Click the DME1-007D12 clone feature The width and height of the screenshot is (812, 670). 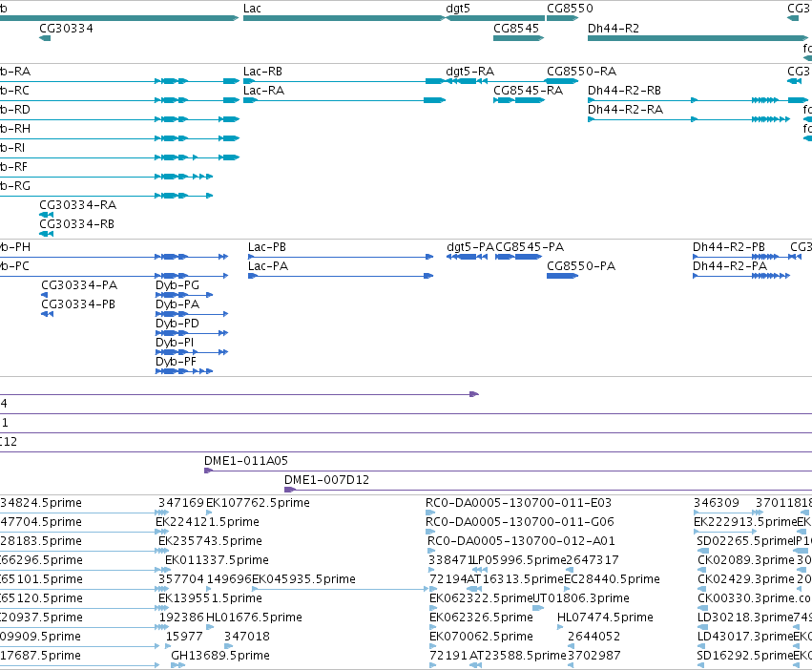(549, 490)
